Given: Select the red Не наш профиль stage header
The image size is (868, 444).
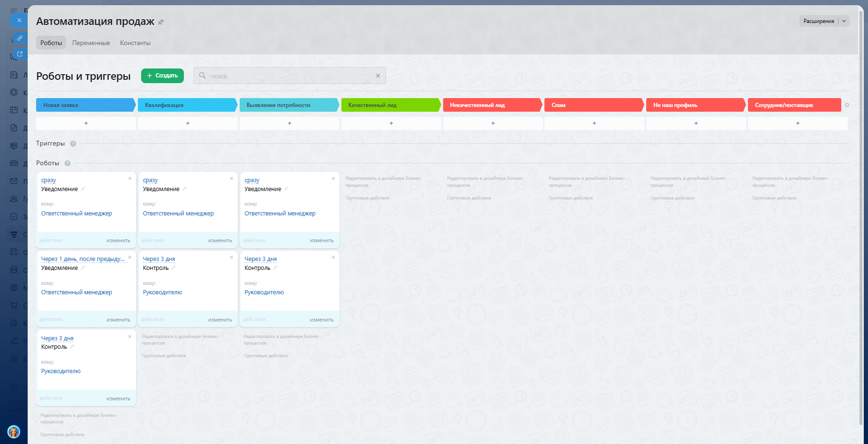Looking at the screenshot, I should coord(696,105).
